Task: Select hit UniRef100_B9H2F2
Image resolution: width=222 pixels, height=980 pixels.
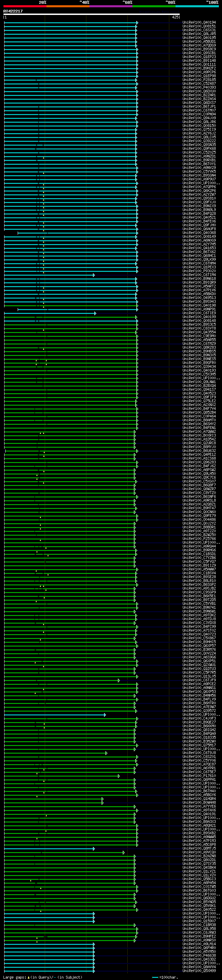Action: click(199, 68)
